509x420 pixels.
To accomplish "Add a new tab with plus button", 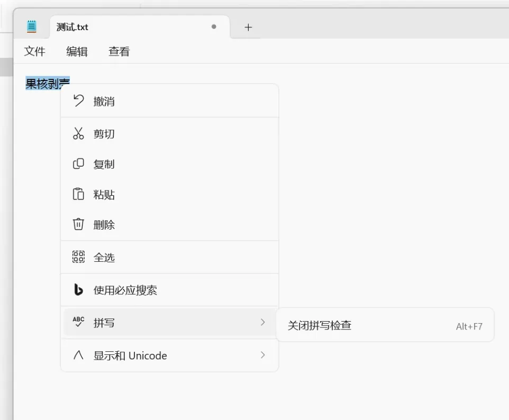I will coord(248,28).
